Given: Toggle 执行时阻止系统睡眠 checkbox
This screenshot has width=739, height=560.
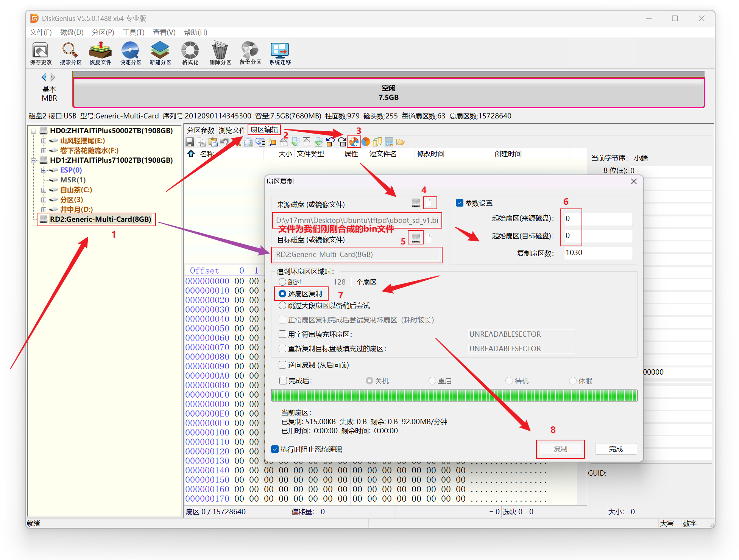Looking at the screenshot, I should pyautogui.click(x=275, y=449).
